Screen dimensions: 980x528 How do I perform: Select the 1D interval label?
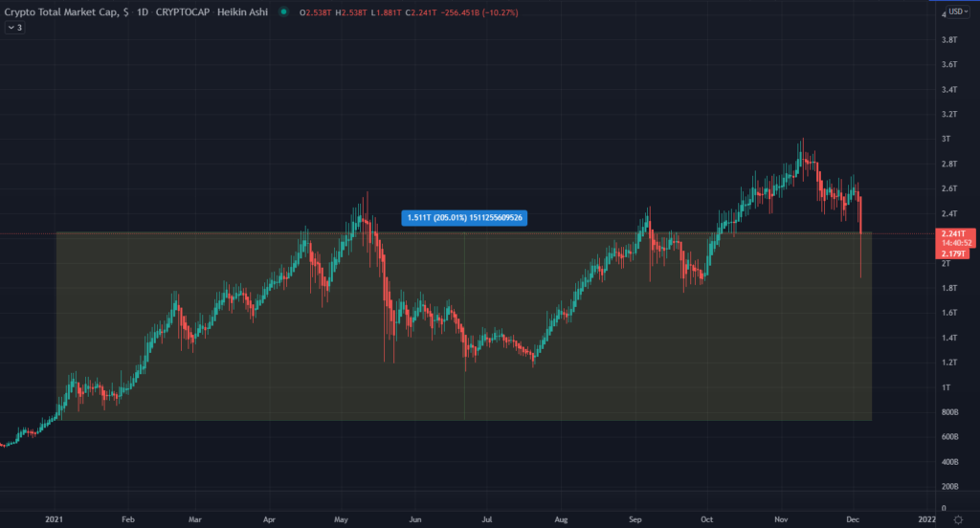click(x=143, y=11)
